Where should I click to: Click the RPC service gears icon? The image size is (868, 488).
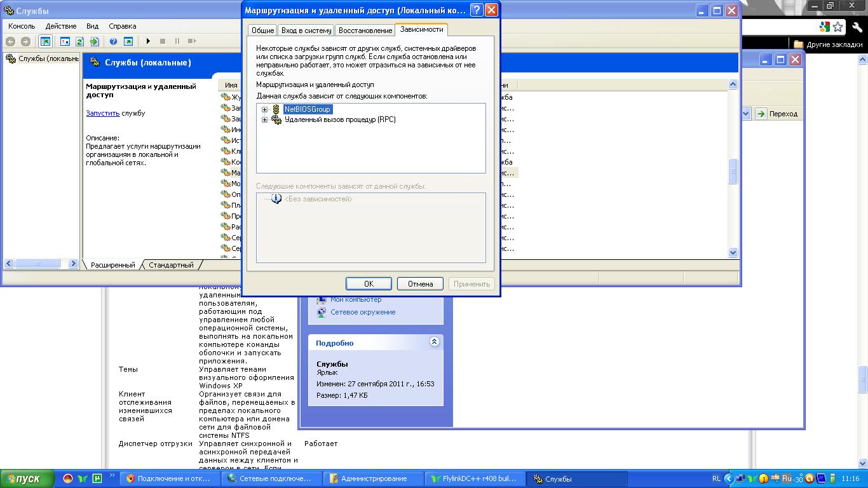[276, 119]
